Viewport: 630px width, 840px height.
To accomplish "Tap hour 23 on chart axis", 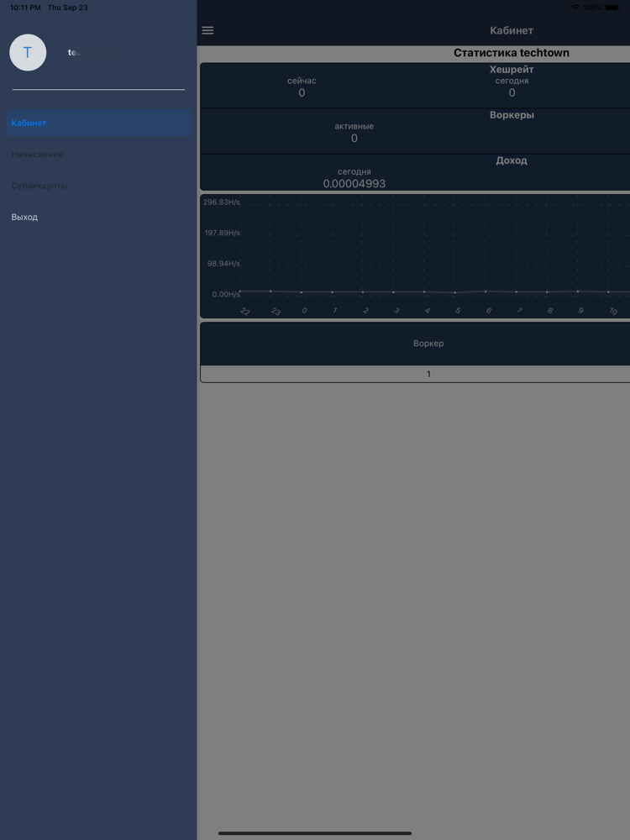I will coord(276,312).
